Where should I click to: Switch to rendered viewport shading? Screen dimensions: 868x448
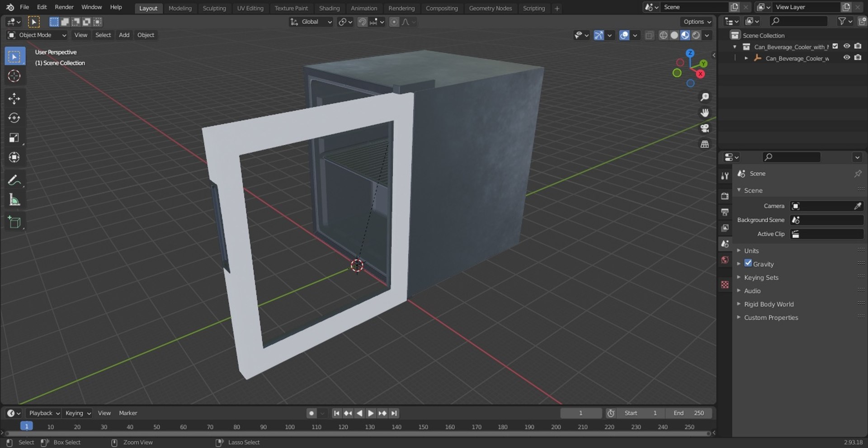696,35
